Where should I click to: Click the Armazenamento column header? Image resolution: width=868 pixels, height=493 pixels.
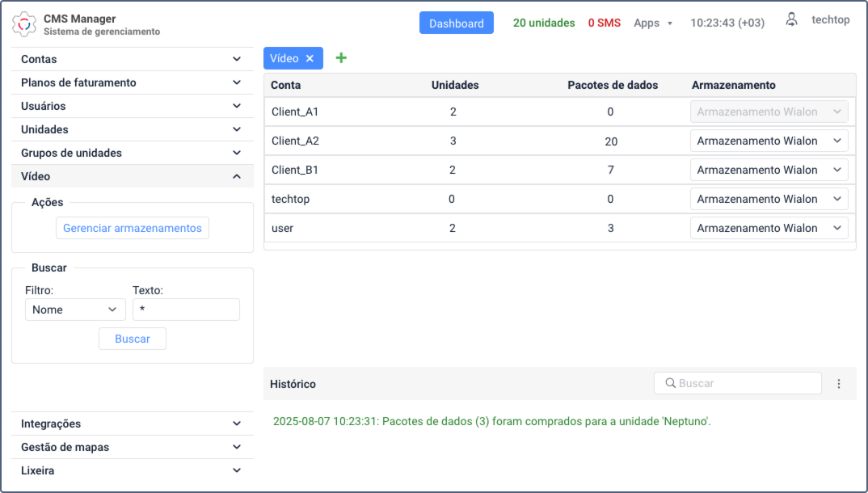click(734, 85)
